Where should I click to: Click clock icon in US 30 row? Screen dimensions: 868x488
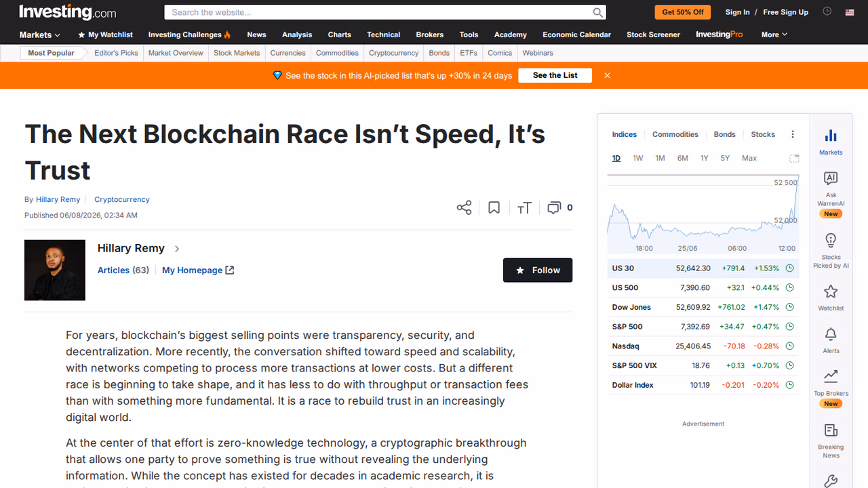pos(789,268)
